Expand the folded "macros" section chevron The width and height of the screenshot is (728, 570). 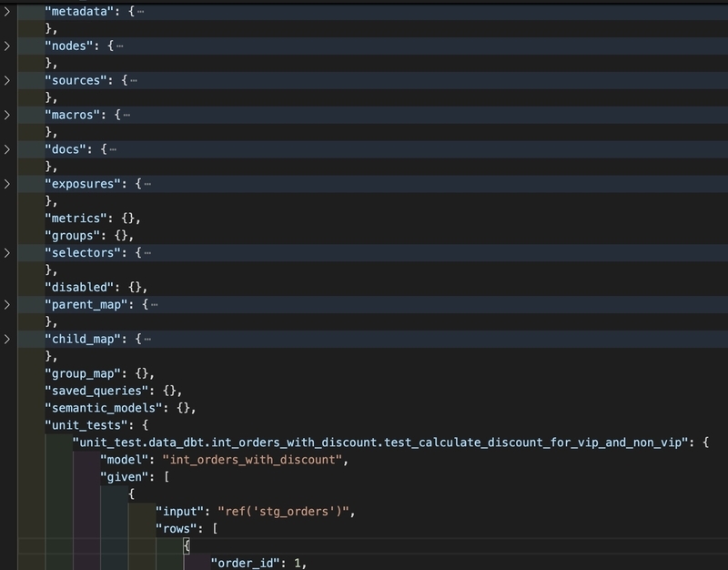pos(7,115)
